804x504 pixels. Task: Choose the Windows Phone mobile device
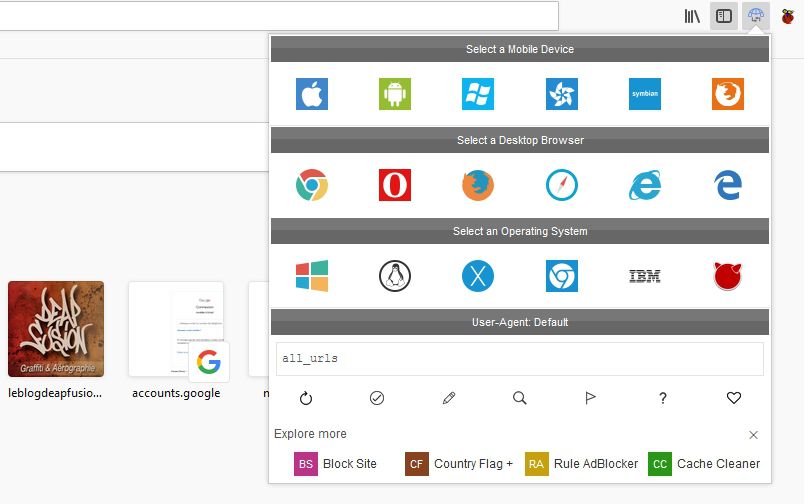[478, 94]
